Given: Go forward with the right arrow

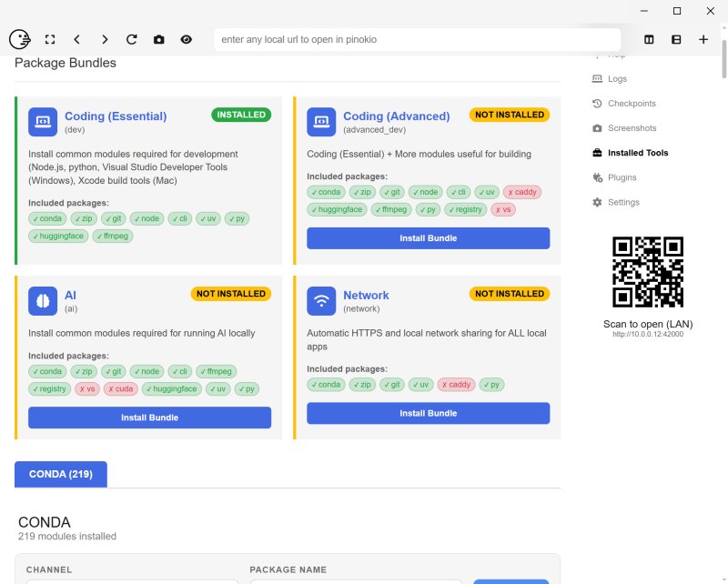Looking at the screenshot, I should [105, 39].
